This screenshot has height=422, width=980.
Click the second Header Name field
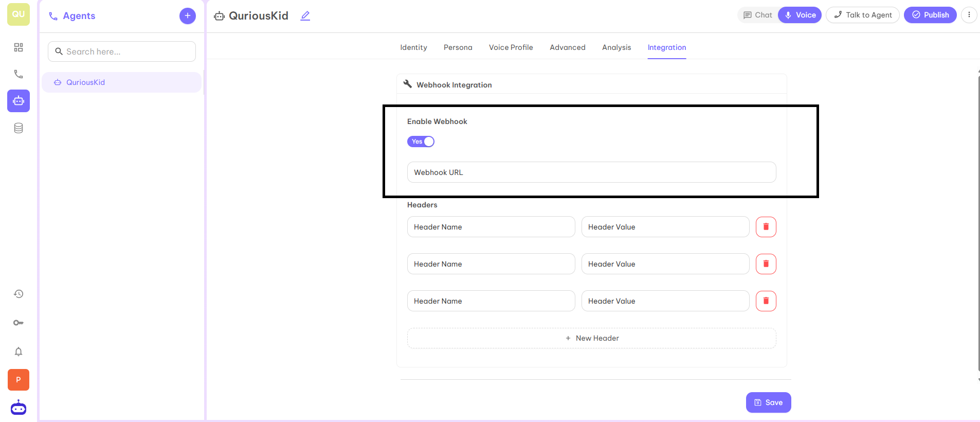click(491, 264)
